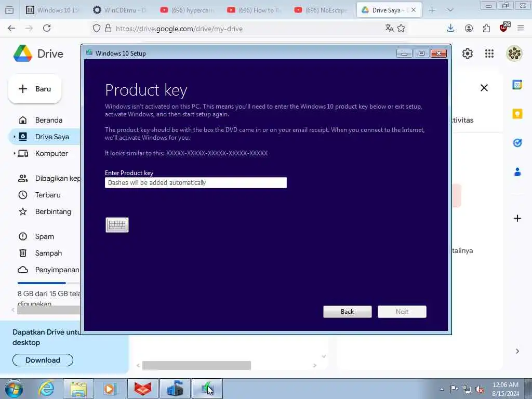This screenshot has height=399, width=532.
Task: Expand the Komputer tree arrow
Action: tap(14, 153)
